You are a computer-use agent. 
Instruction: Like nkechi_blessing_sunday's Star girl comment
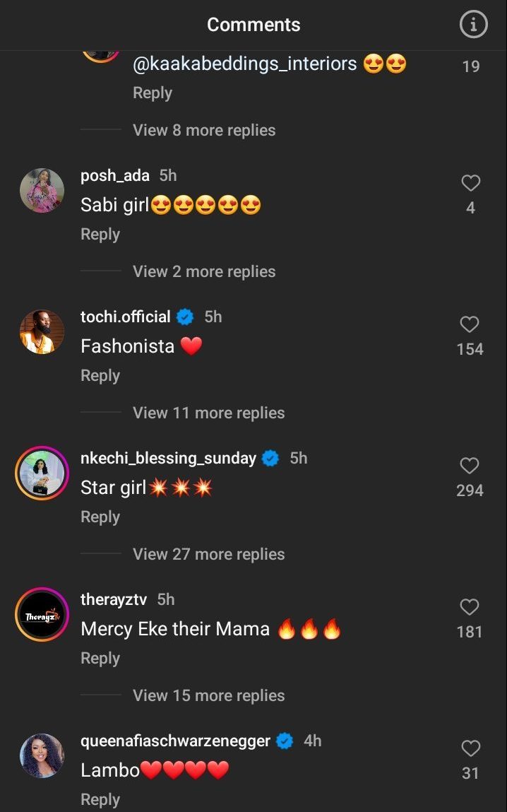point(470,466)
